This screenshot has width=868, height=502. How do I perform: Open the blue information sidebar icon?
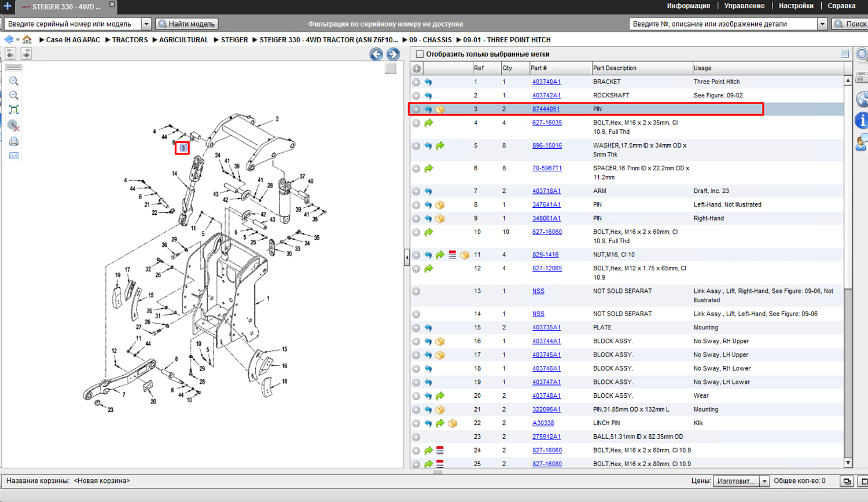tap(862, 120)
